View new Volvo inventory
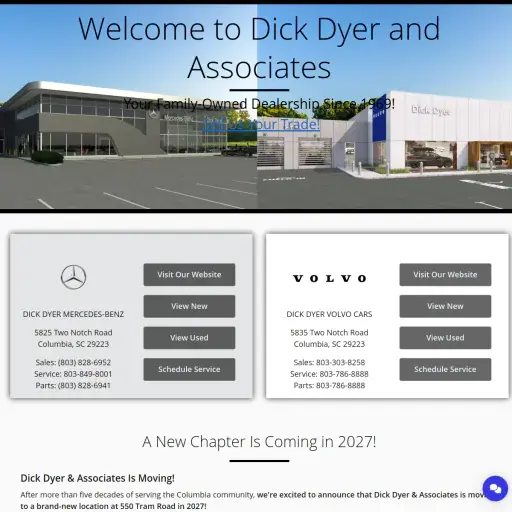This screenshot has height=512, width=512. tap(445, 306)
